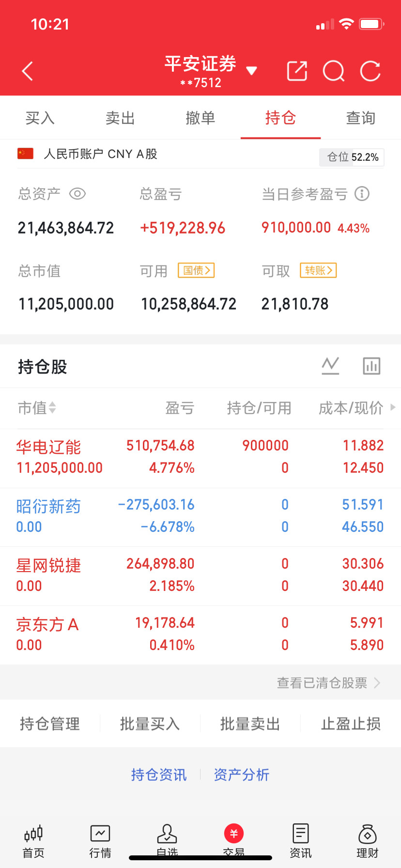
Task: Tap total profit +519,228.96
Action: [x=183, y=228]
